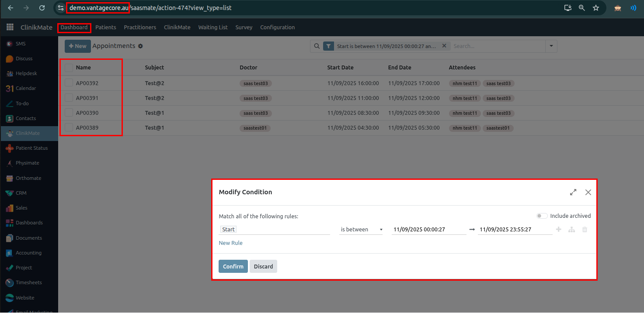Expand the Modify Condition dialog to fullscreen

(573, 192)
